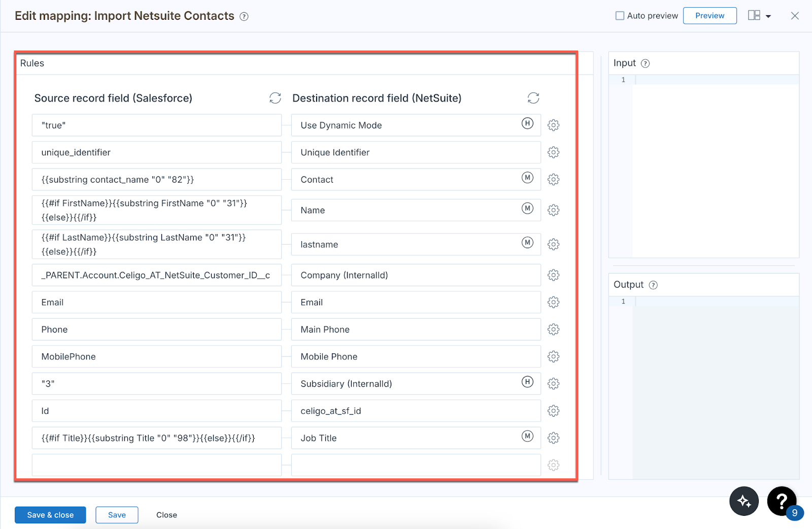Click the Close text button
812x529 pixels.
coord(166,515)
